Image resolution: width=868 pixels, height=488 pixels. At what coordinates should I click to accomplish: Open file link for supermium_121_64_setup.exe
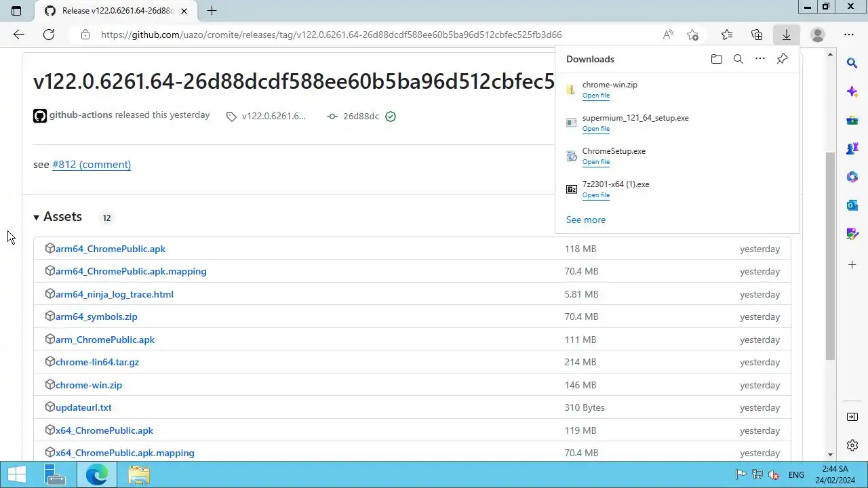click(596, 129)
